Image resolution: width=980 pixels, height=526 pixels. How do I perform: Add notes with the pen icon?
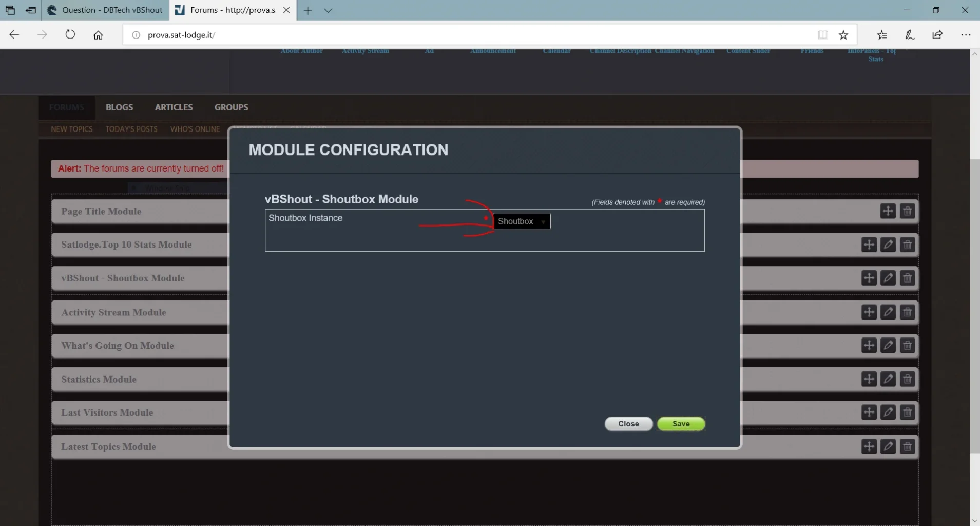point(910,35)
